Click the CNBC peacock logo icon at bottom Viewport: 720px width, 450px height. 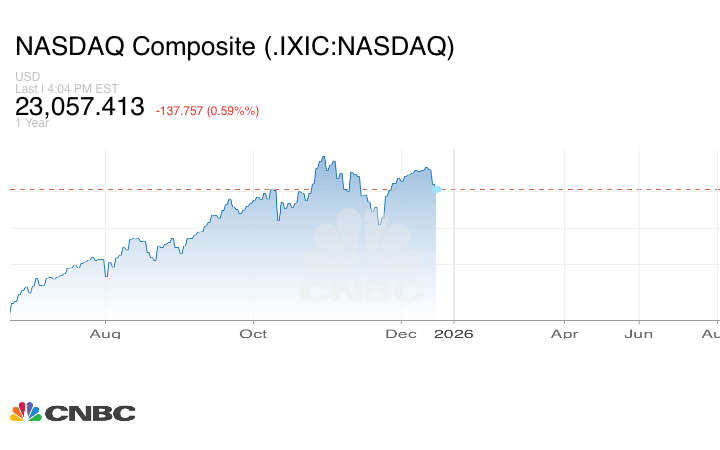25,412
